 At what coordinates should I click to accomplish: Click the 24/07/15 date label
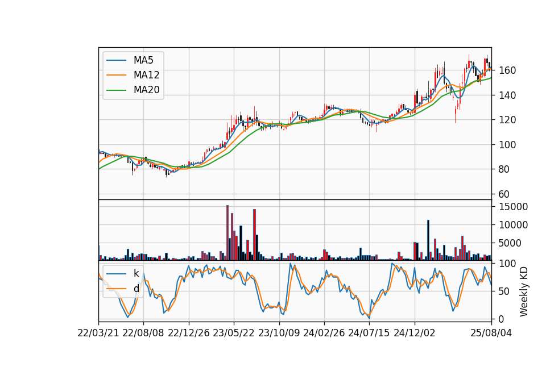pos(369,333)
